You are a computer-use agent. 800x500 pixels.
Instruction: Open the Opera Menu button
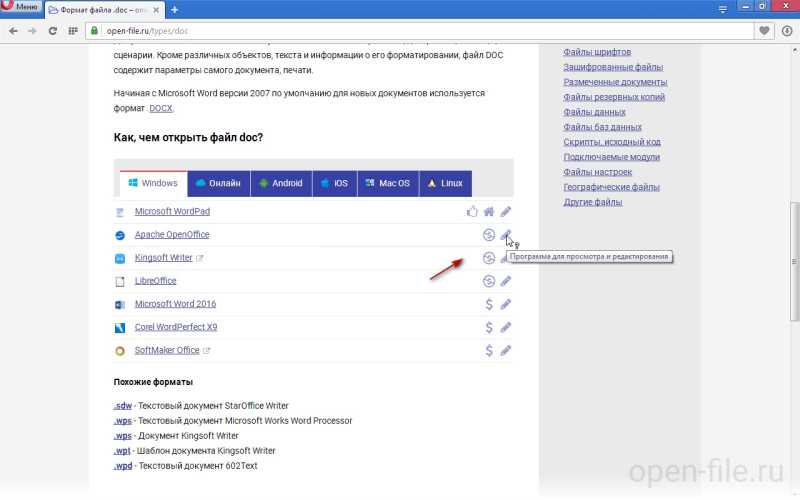[21, 7]
